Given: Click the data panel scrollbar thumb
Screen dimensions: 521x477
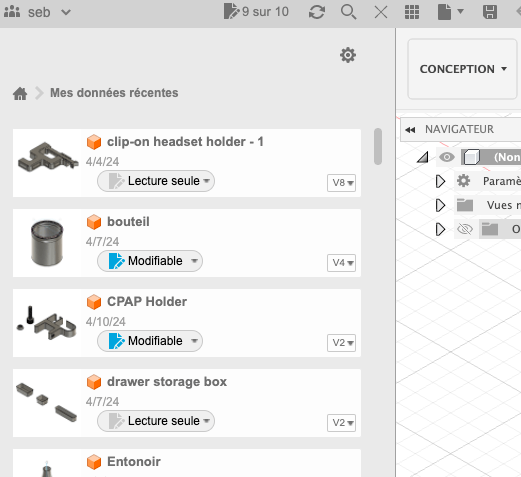Looking at the screenshot, I should pos(378,146).
